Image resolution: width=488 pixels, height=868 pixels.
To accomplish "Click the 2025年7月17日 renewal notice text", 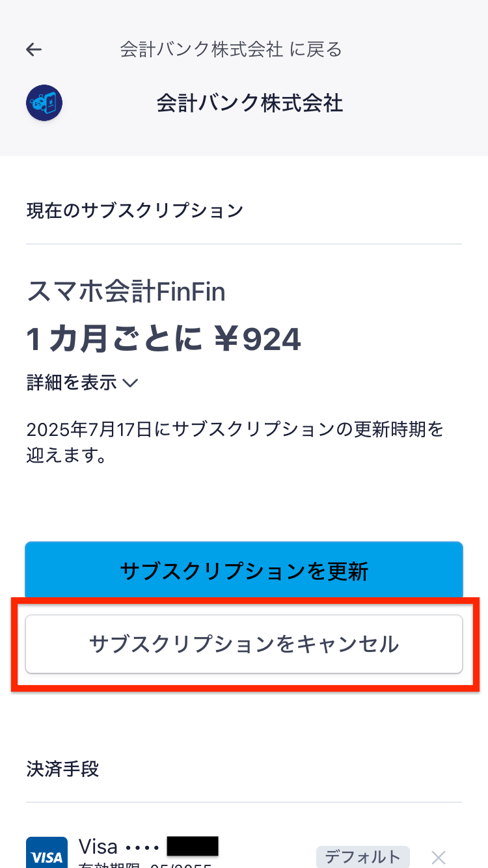I will (x=235, y=442).
